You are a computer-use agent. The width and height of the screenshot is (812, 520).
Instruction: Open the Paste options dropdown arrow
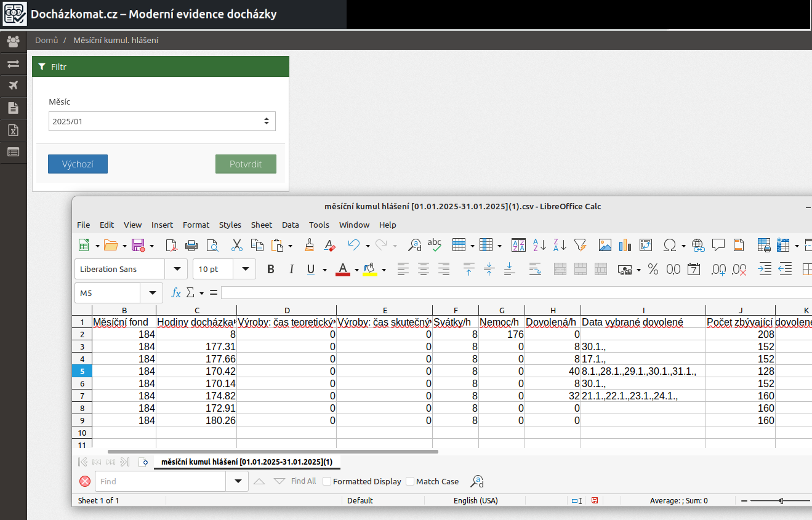click(291, 246)
